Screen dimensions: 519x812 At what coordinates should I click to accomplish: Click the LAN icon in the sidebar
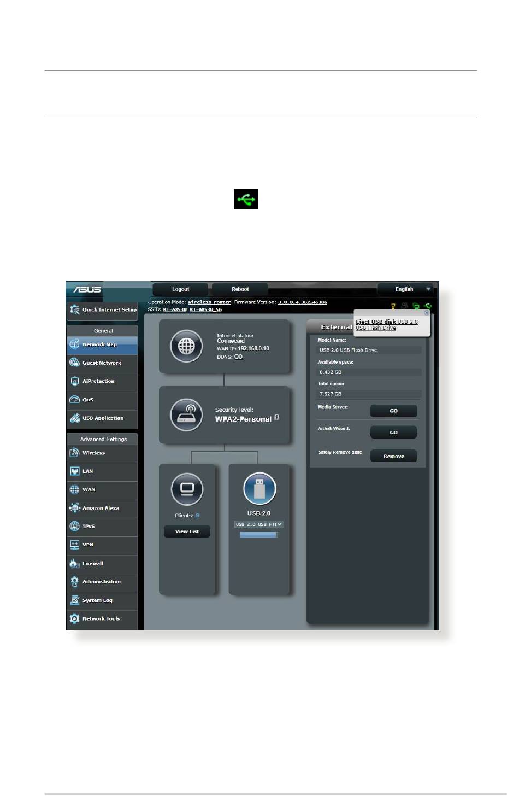point(75,471)
